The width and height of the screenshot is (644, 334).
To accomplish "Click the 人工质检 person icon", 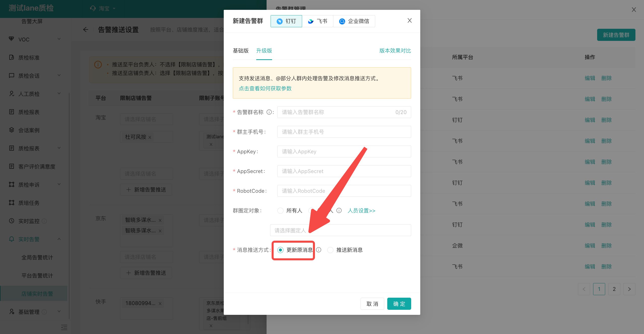I will 11,94.
